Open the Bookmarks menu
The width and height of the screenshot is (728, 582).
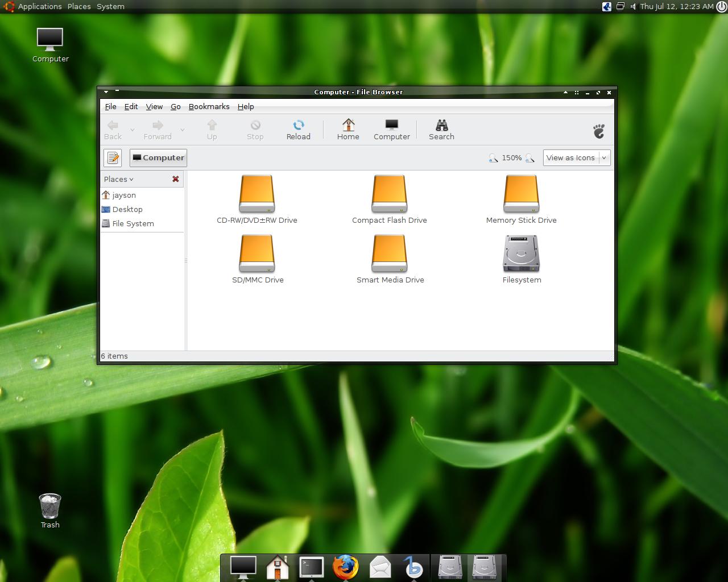tap(209, 106)
